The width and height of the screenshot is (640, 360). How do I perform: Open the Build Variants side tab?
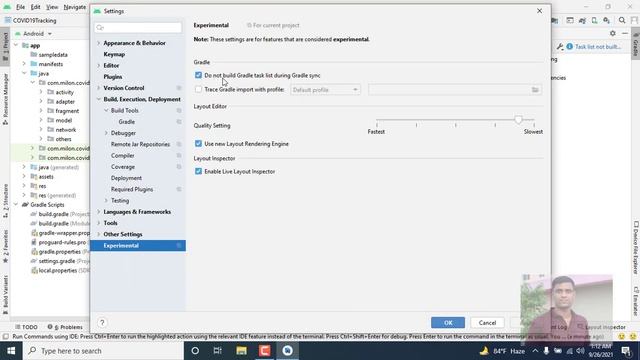coord(5,295)
